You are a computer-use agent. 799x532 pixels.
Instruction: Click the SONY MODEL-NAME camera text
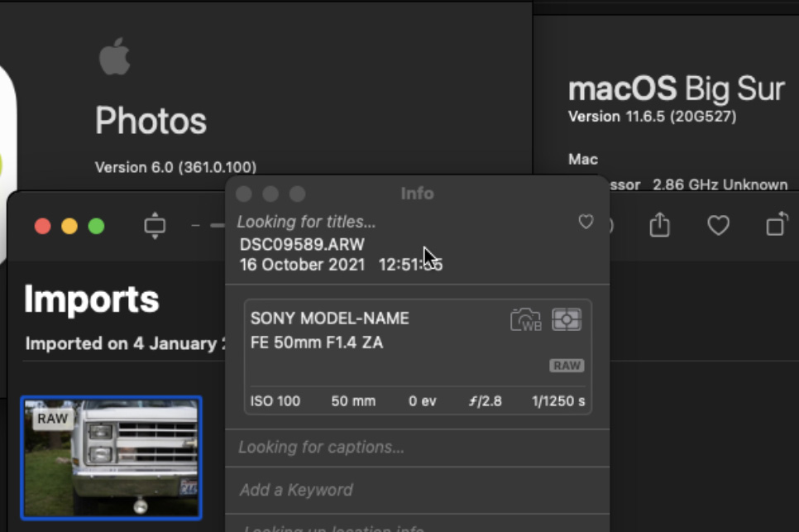pyautogui.click(x=330, y=319)
